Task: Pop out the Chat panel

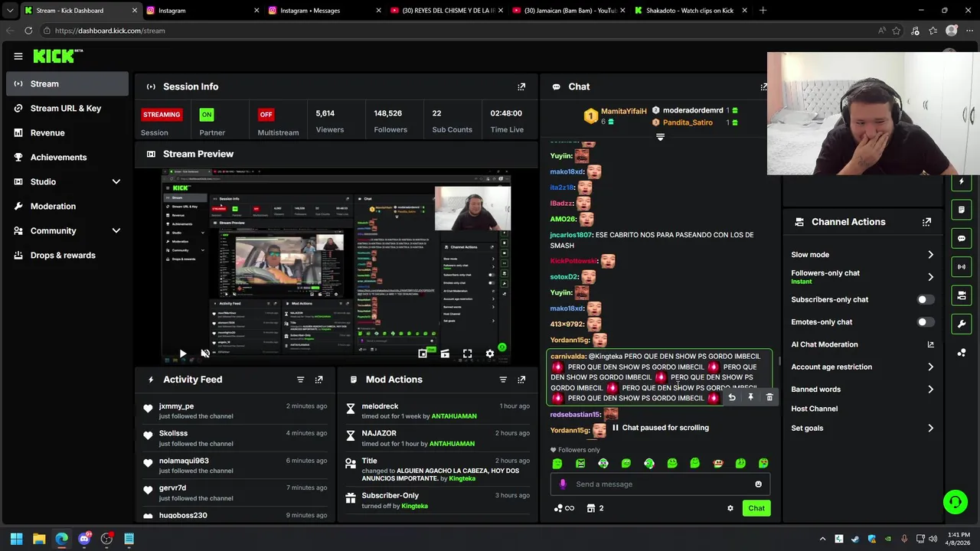Action: 763,86
